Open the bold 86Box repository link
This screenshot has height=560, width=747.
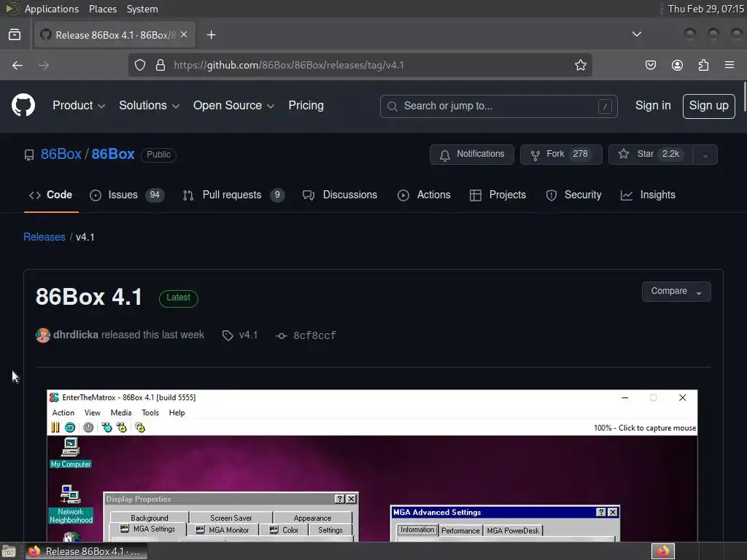113,155
